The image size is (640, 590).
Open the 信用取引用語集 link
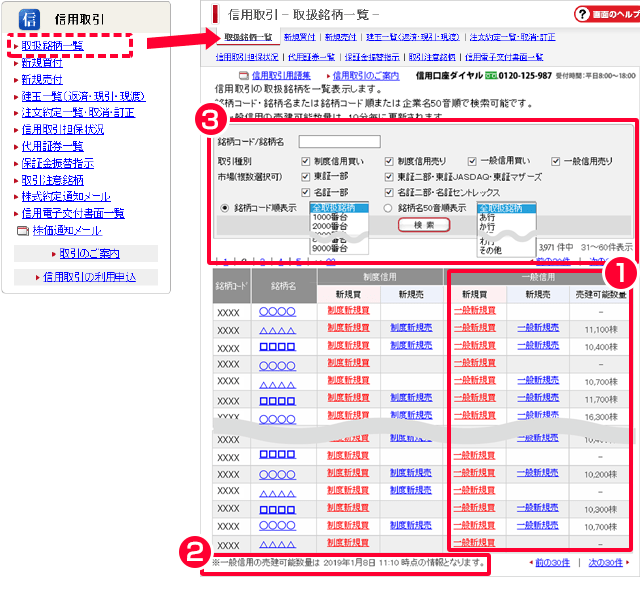tap(281, 75)
